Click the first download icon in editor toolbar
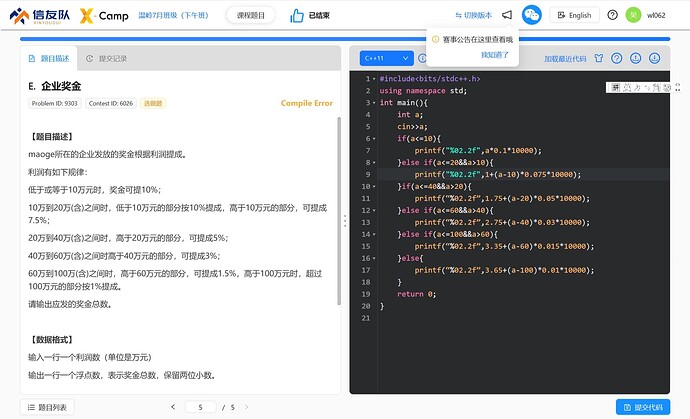This screenshot has height=419, width=690. [x=635, y=58]
